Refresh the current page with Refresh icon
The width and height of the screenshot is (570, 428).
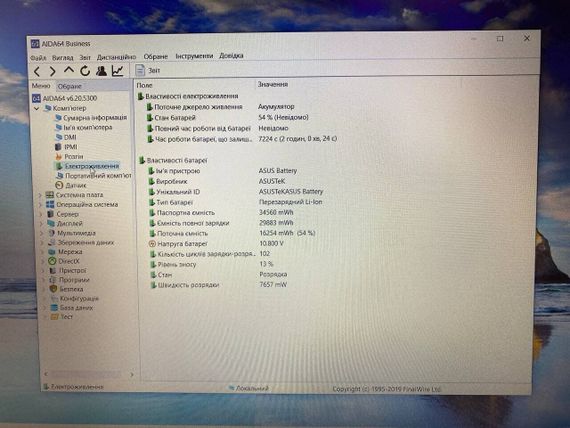pyautogui.click(x=85, y=71)
